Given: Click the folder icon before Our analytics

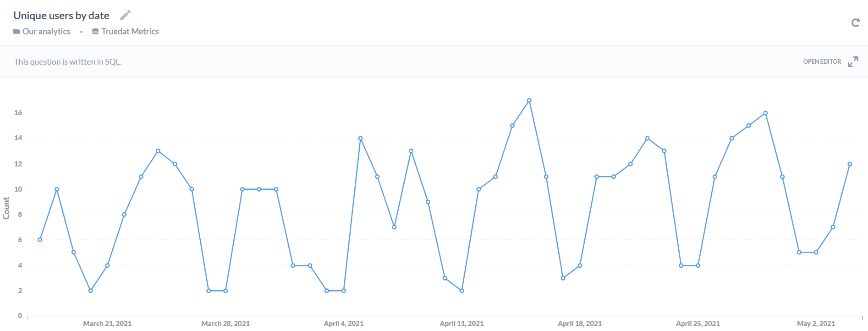Looking at the screenshot, I should coord(16,32).
